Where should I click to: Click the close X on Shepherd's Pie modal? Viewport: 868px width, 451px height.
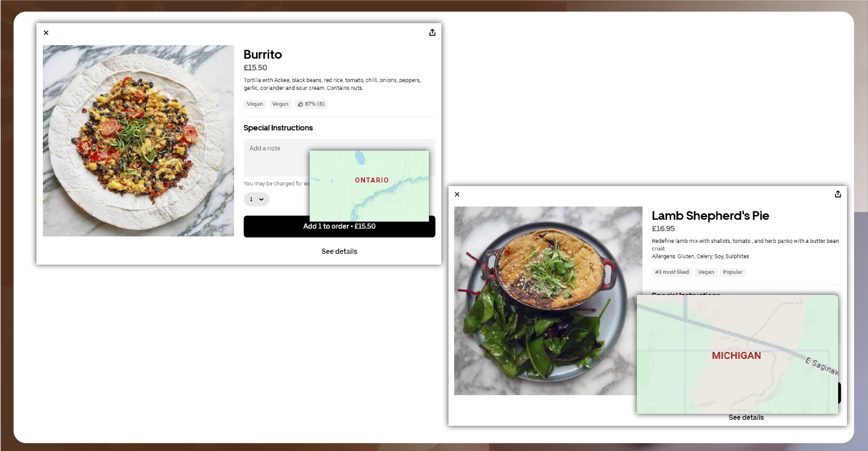457,194
